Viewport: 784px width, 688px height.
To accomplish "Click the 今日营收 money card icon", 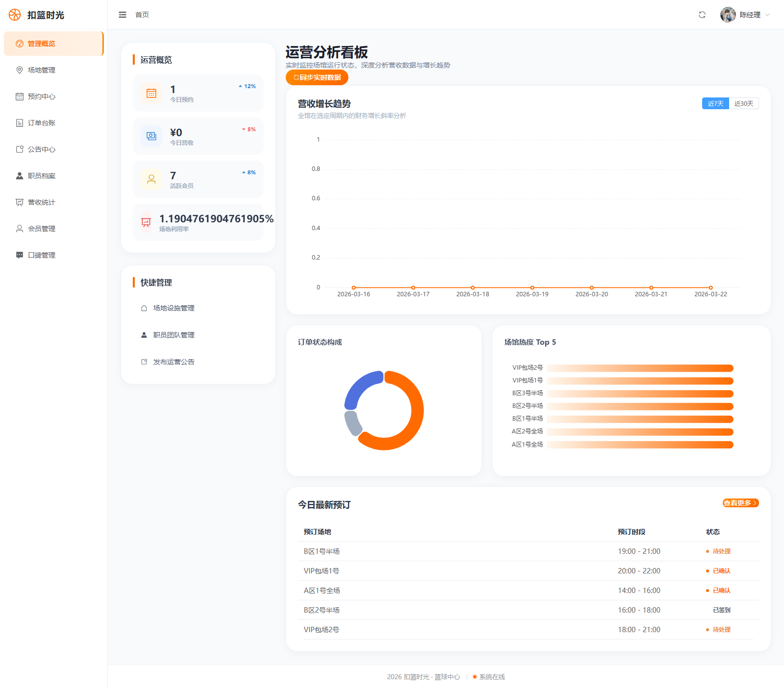I will coord(151,136).
